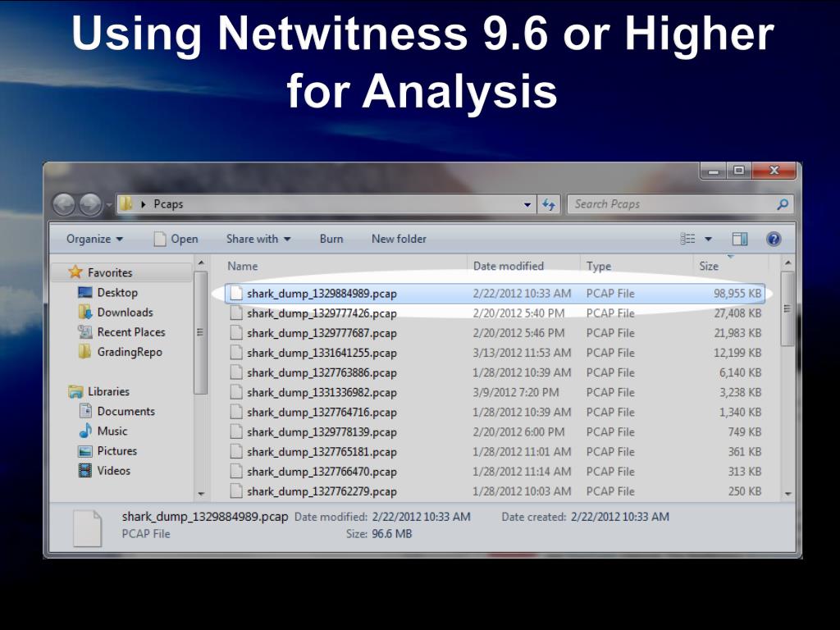The image size is (840, 630).
Task: Click the Downloads folder icon
Action: 84,313
